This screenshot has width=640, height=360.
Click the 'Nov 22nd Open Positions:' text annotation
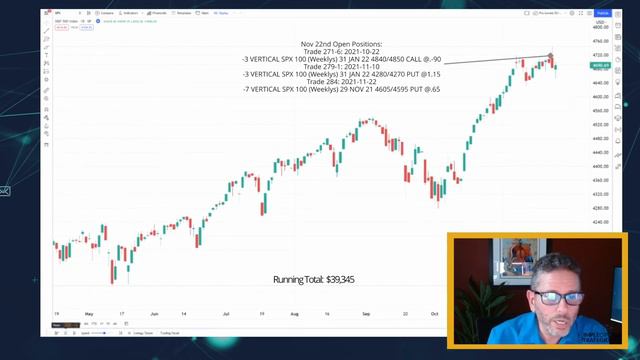341,44
